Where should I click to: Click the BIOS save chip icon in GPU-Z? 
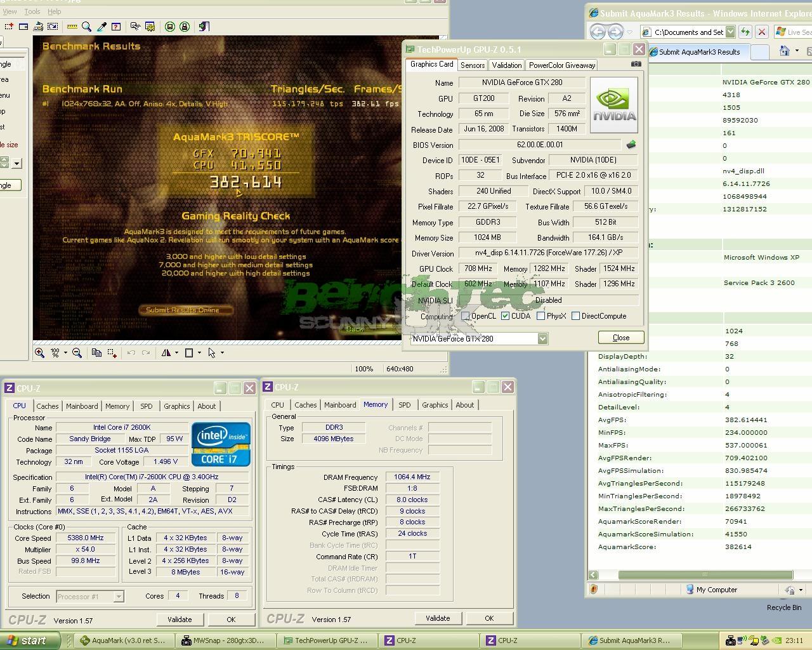(x=631, y=145)
